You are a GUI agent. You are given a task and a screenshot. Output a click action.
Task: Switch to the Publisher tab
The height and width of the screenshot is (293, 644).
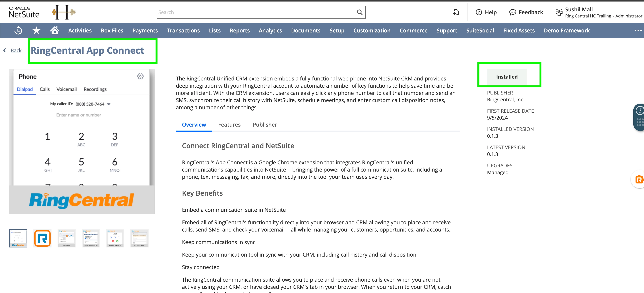click(265, 125)
